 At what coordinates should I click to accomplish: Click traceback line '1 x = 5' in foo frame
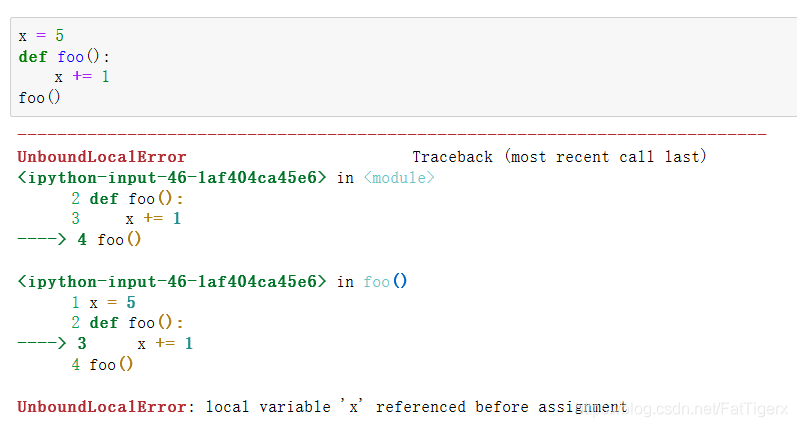point(103,302)
